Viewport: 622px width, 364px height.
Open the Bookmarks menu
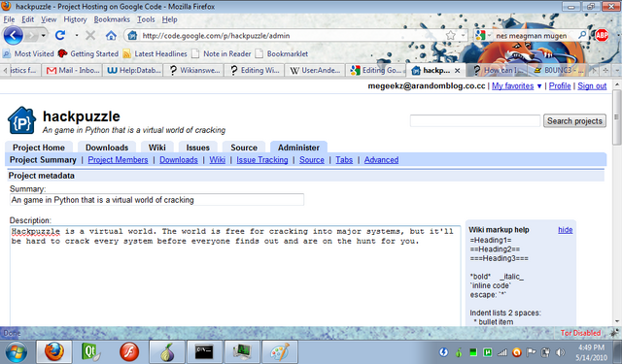[x=112, y=19]
